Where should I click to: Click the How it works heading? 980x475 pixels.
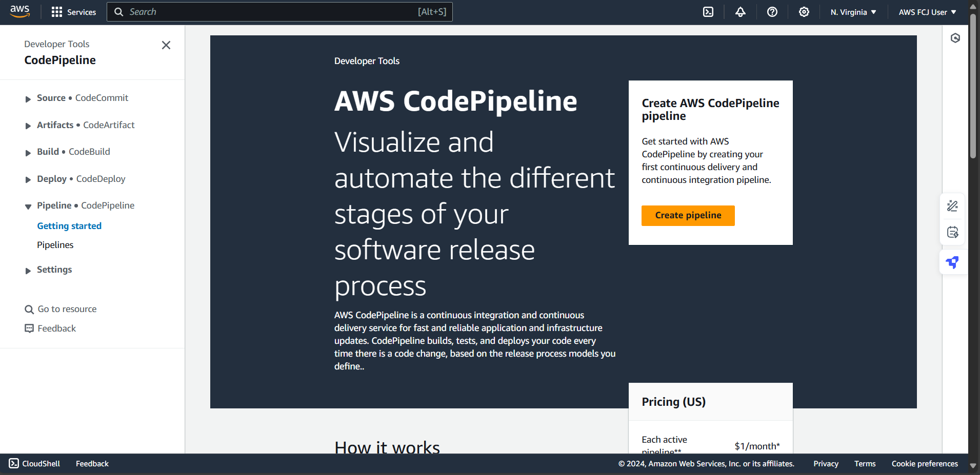tap(387, 447)
